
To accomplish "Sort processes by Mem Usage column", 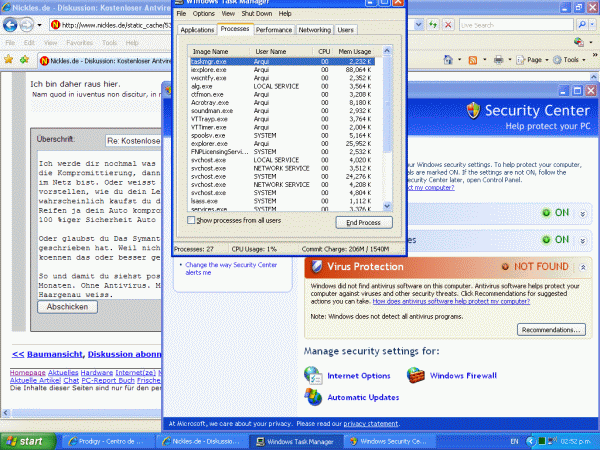I will [354, 51].
